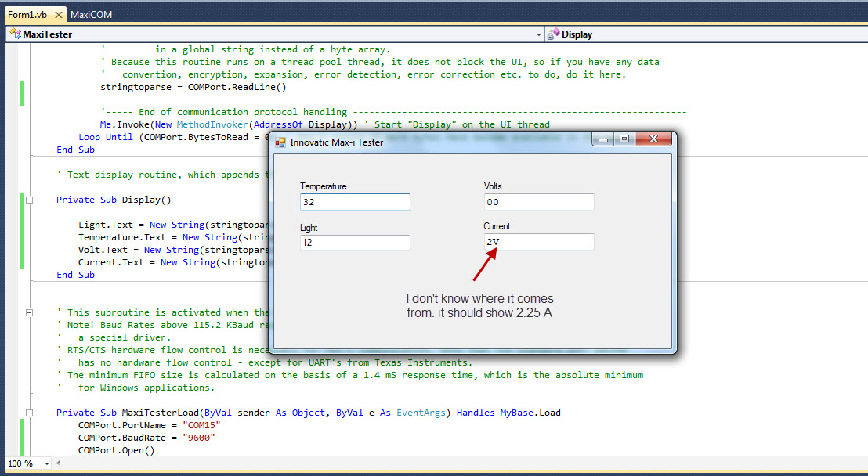Click the "9600" baud rate string
The height and width of the screenshot is (476, 868).
coord(199,438)
